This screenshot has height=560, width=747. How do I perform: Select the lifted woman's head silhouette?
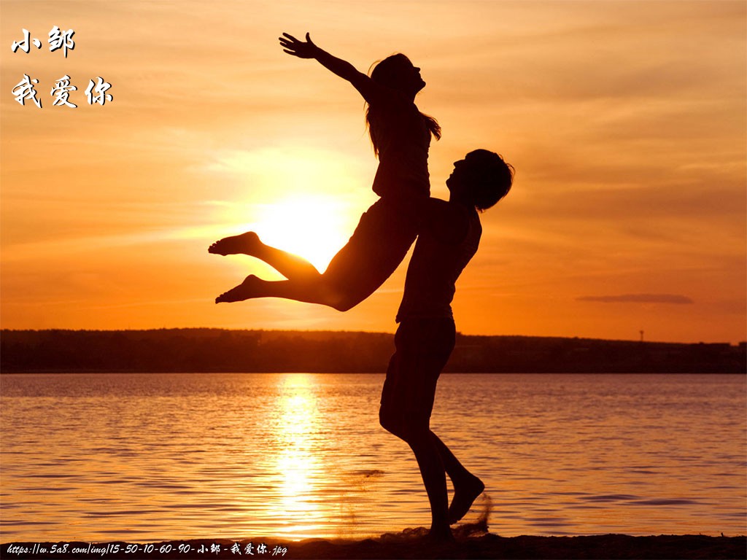398,76
